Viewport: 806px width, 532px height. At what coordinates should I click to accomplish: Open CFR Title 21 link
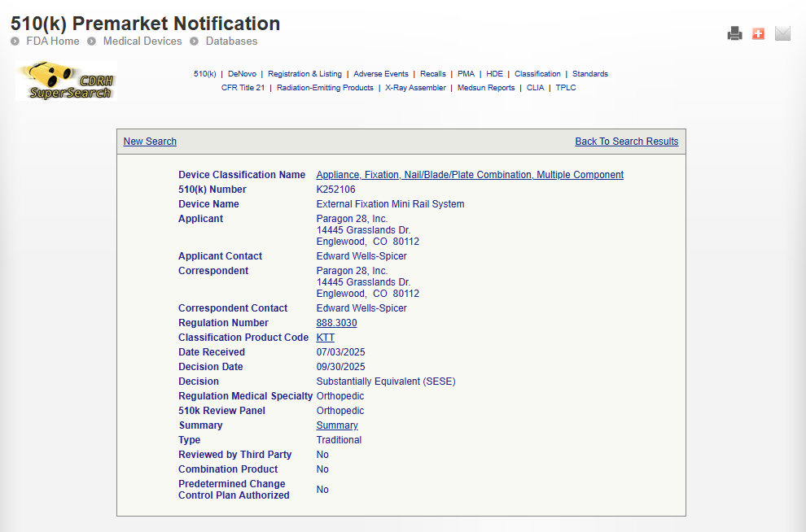243,88
